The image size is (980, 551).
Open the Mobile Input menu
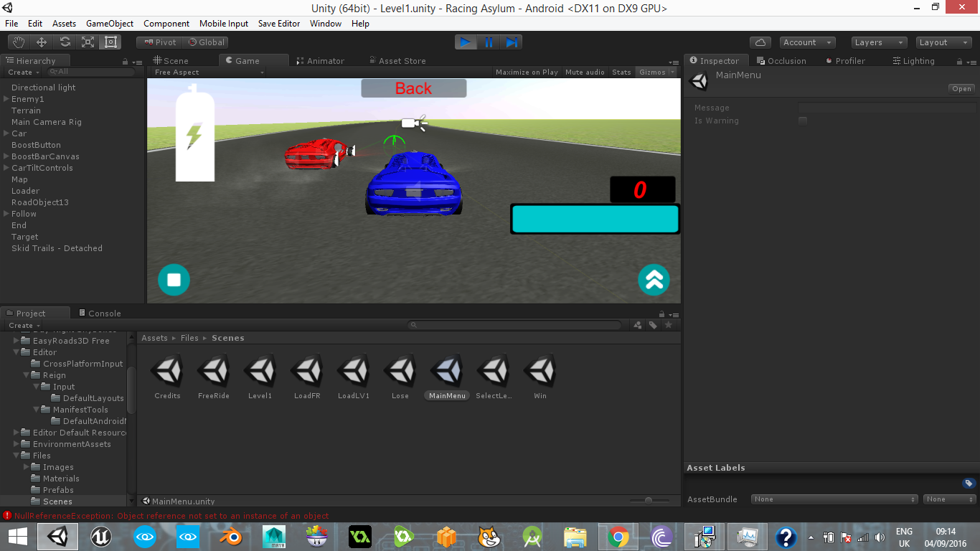pos(224,24)
